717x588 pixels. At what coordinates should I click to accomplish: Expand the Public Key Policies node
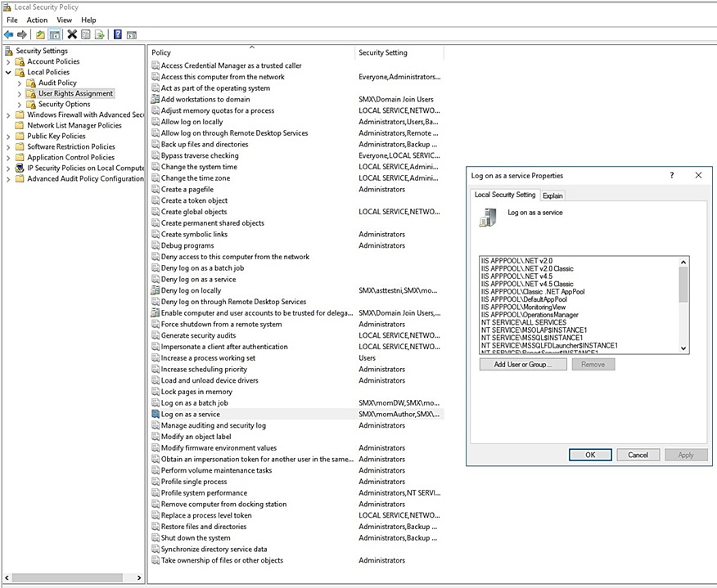(8, 137)
